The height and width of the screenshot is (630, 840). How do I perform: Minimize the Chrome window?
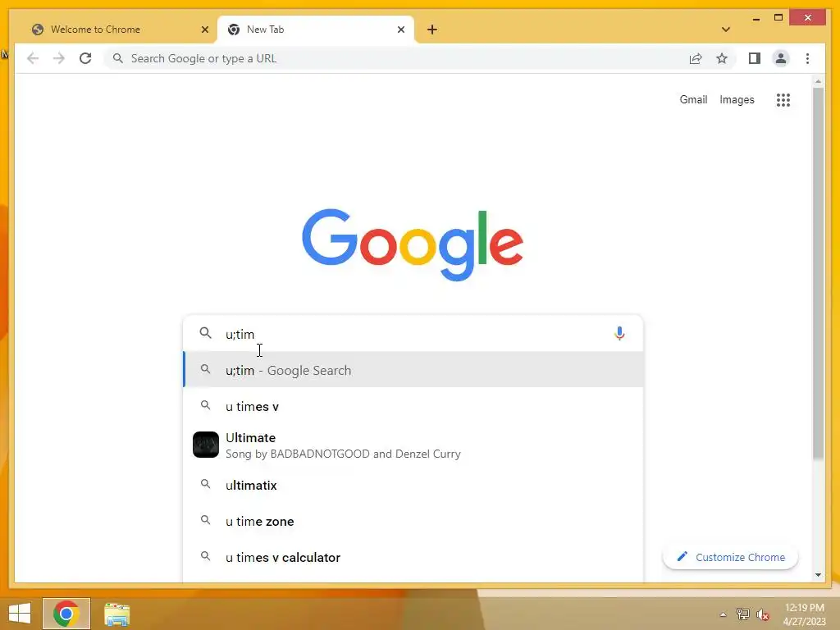click(x=756, y=18)
